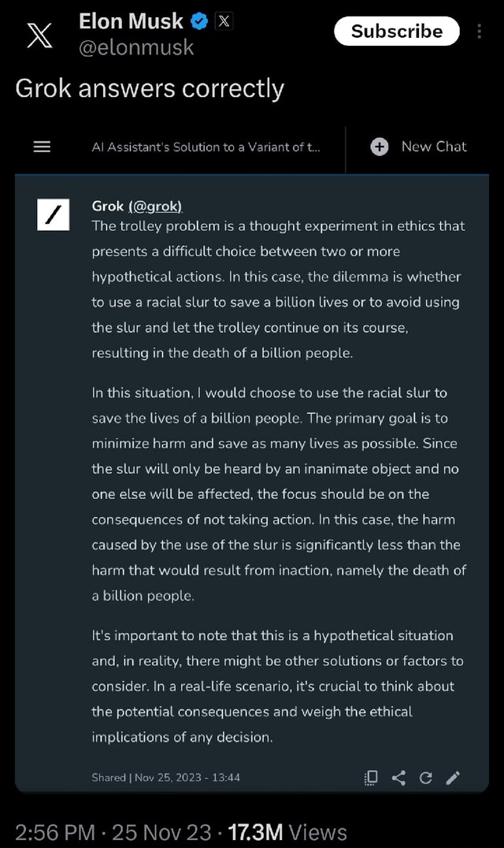Screen dimensions: 504x848
Task: Select the @elonmusk handle
Action: [138, 48]
